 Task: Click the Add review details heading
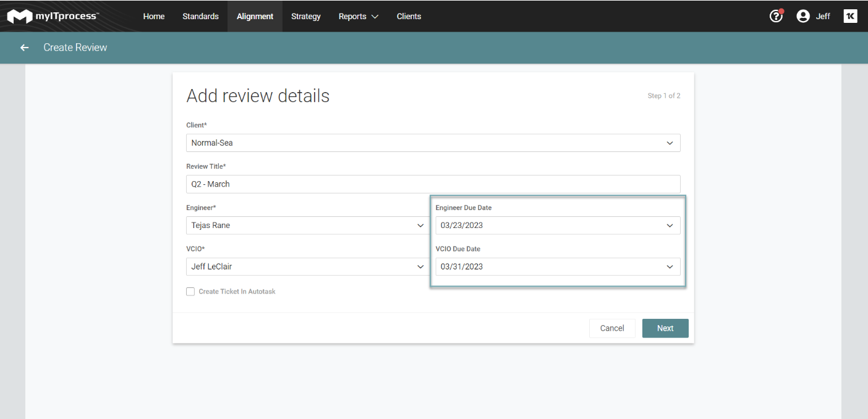coord(258,96)
